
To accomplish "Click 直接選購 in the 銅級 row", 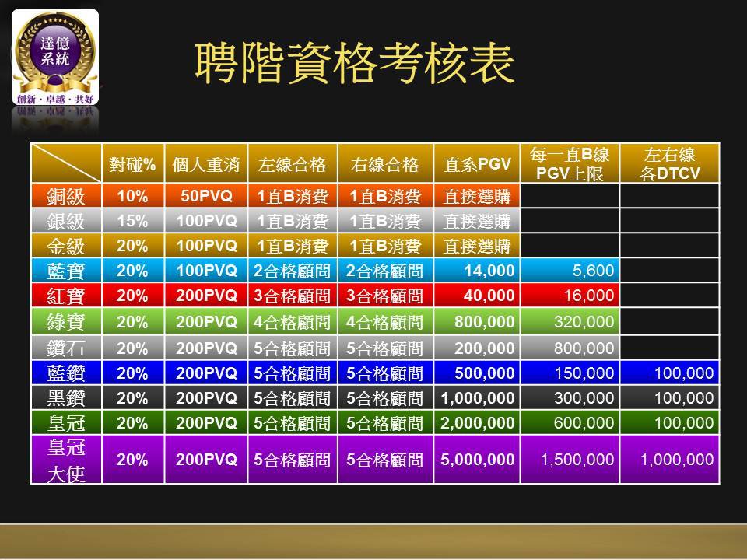I will pos(477,196).
